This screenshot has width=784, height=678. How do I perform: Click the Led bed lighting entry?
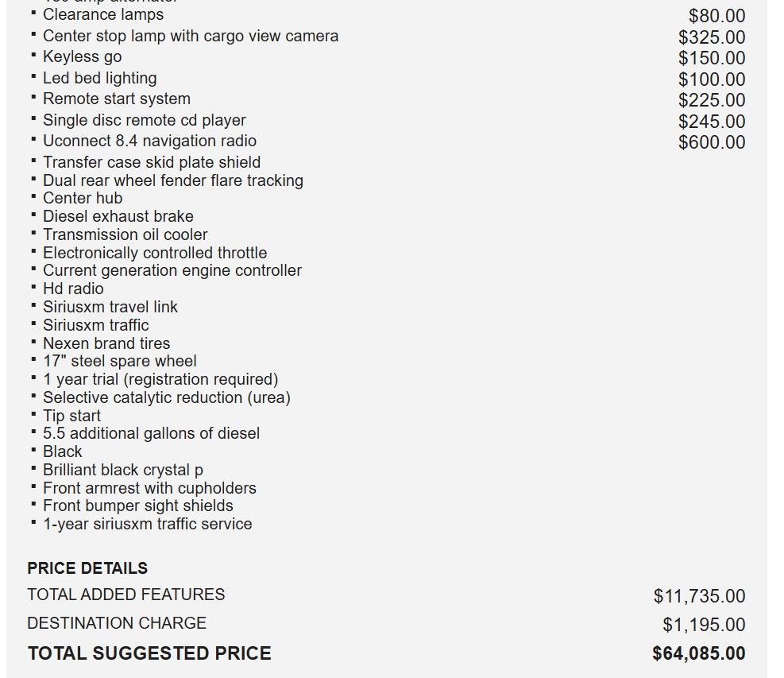click(x=99, y=78)
